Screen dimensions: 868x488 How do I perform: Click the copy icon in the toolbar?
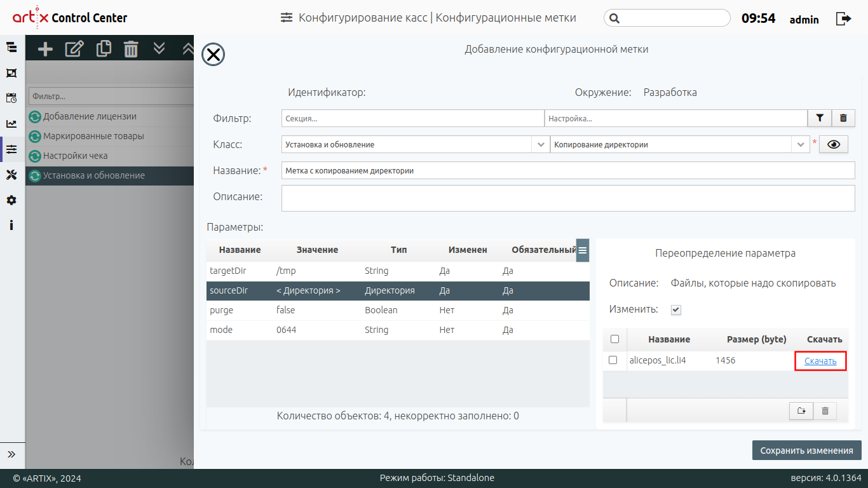(x=104, y=48)
